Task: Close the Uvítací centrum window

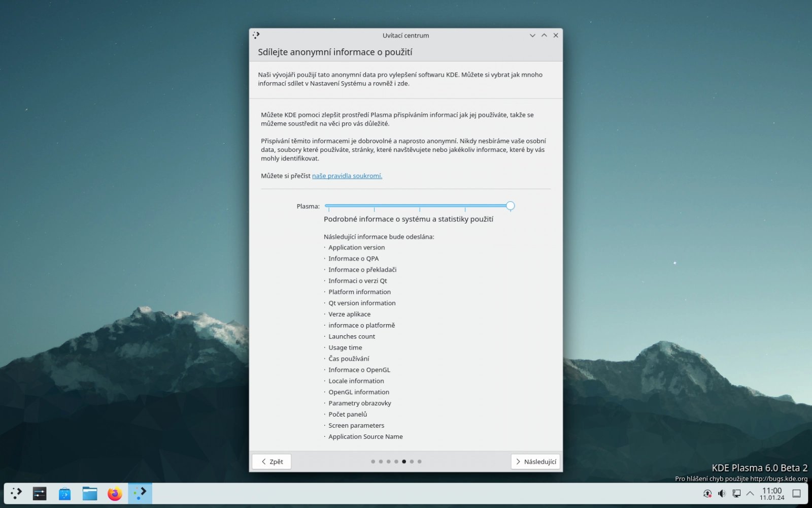Action: click(556, 35)
